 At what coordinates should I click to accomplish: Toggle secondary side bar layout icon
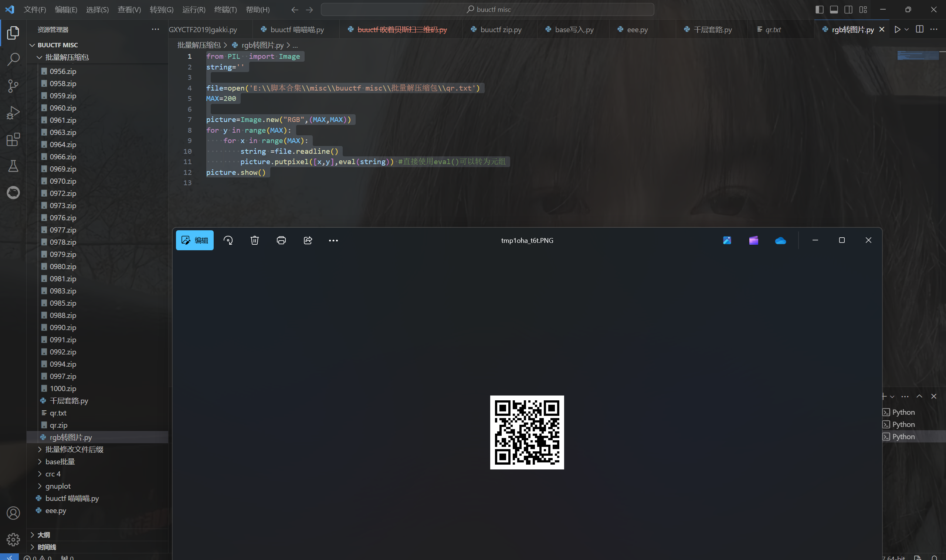pyautogui.click(x=848, y=10)
